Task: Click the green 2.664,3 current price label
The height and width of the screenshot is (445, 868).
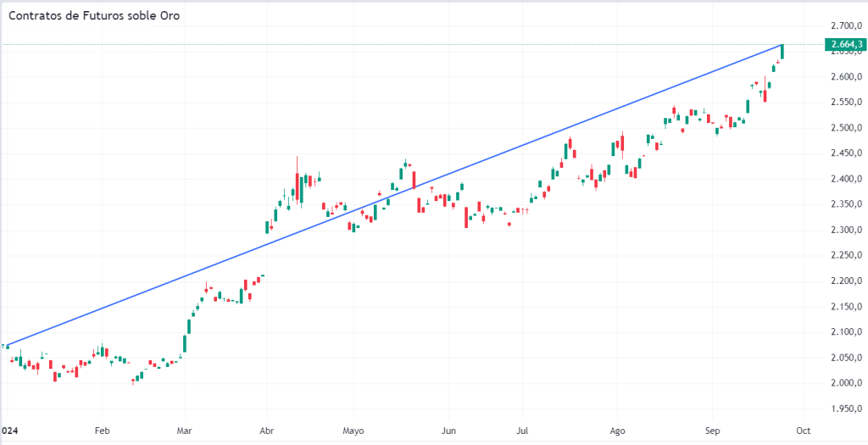Action: coord(846,44)
